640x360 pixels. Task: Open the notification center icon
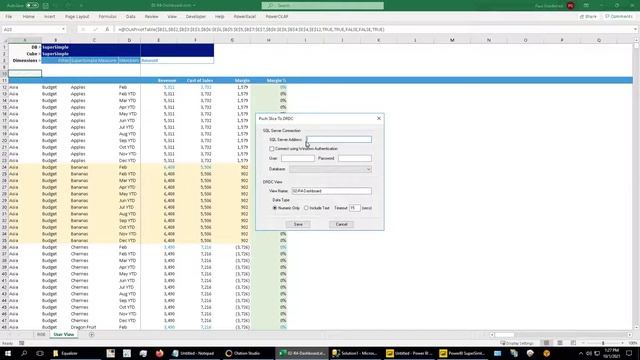[x=629, y=353]
